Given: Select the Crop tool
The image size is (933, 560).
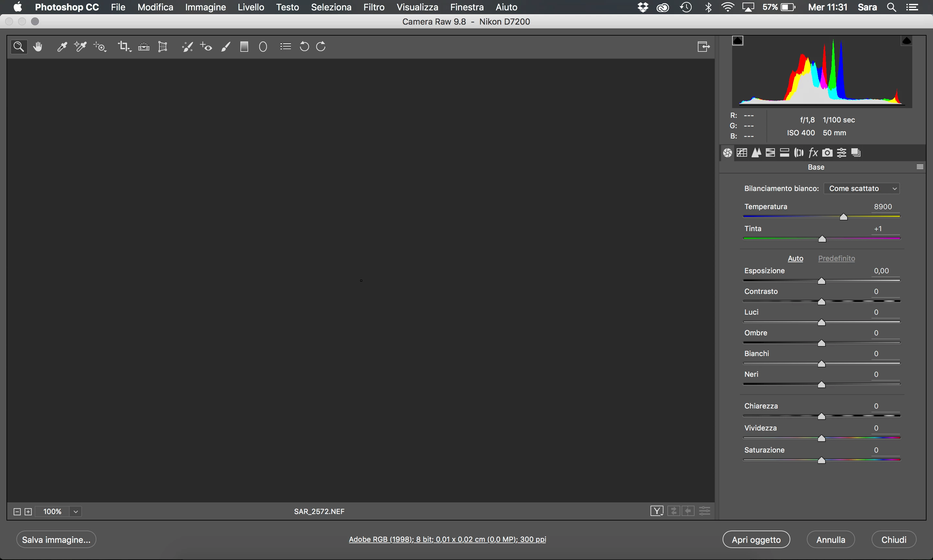Looking at the screenshot, I should [123, 47].
